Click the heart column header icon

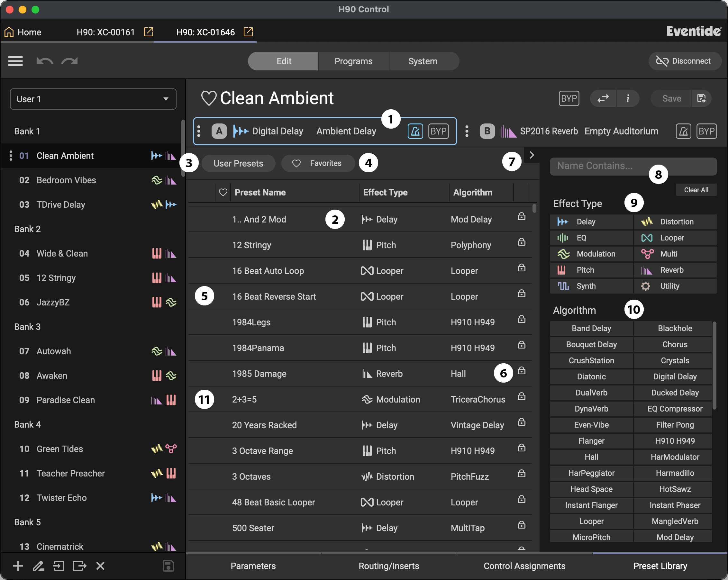[x=223, y=193]
